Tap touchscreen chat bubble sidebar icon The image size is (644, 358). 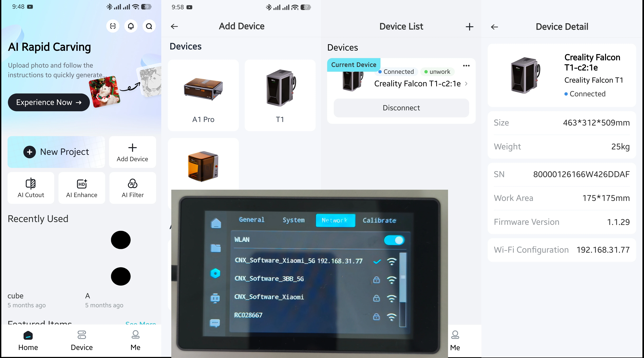tap(215, 323)
